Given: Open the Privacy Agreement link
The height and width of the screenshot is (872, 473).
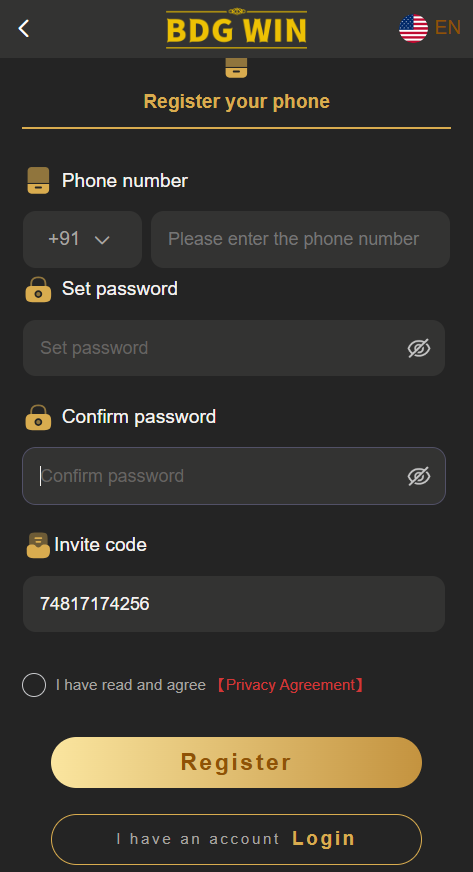Looking at the screenshot, I should [290, 685].
